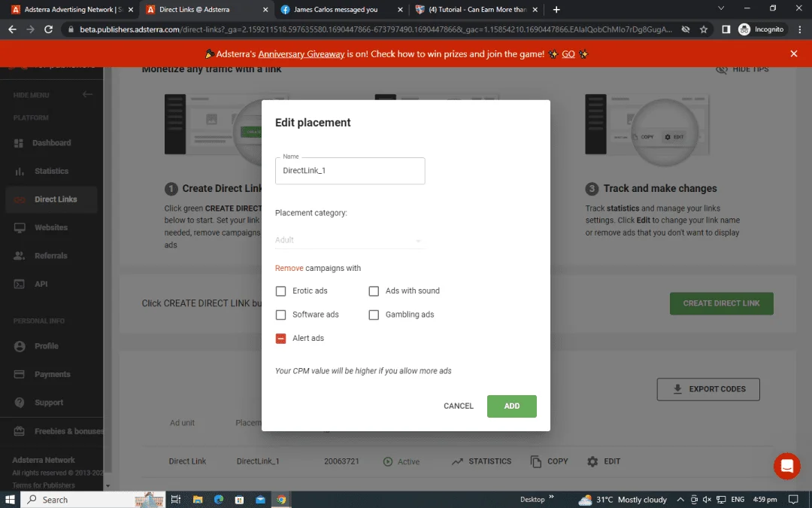
Task: Click HIDE TIPS eye toggle
Action: tap(742, 69)
